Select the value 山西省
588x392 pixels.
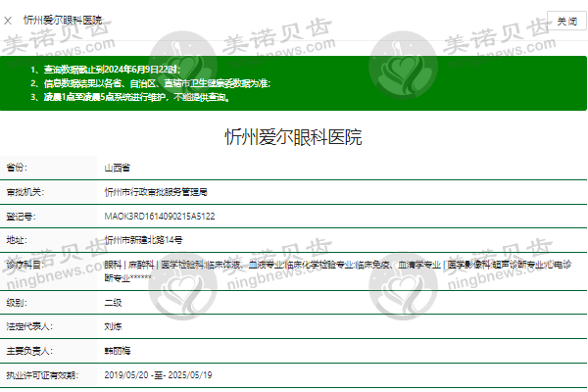click(x=118, y=168)
